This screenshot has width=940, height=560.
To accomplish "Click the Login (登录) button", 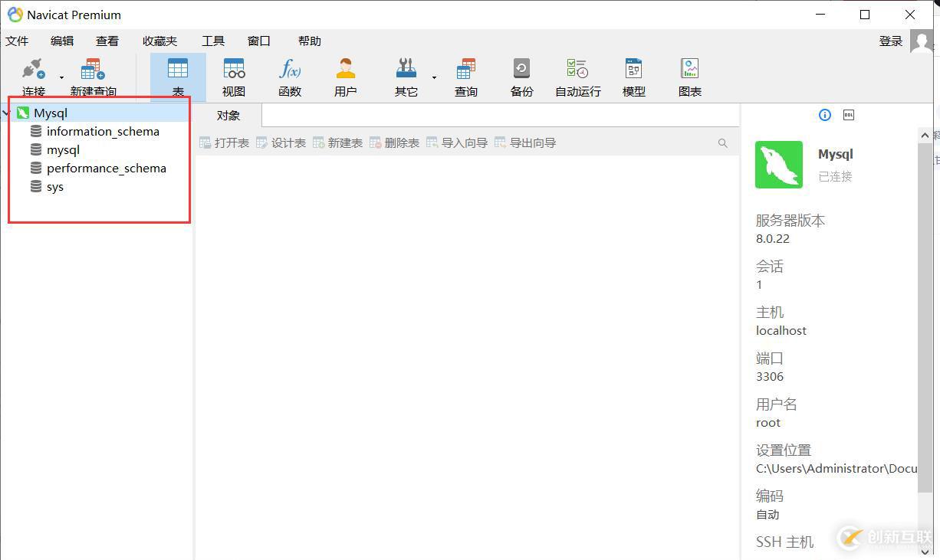I will 891,41.
